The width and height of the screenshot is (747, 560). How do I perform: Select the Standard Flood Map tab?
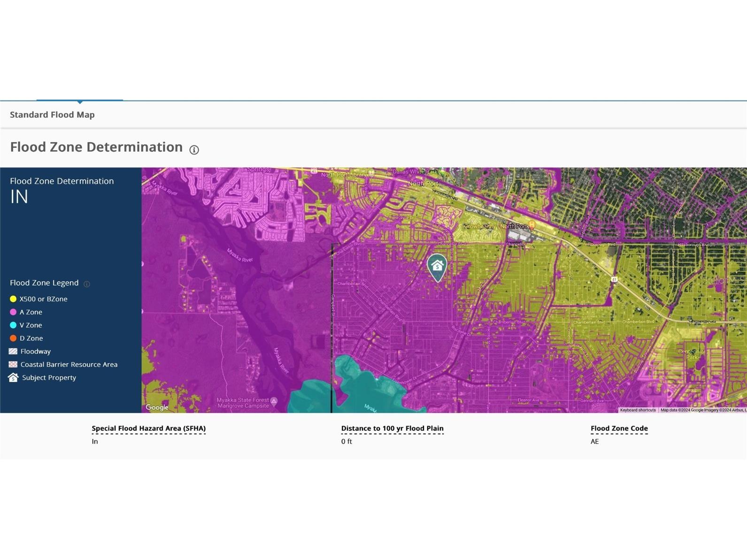52,115
